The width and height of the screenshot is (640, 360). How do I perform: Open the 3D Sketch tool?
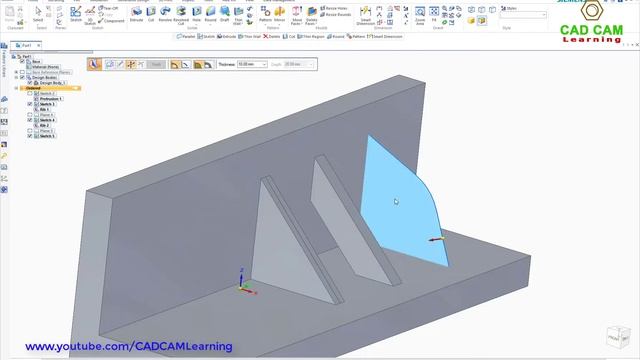[90, 15]
